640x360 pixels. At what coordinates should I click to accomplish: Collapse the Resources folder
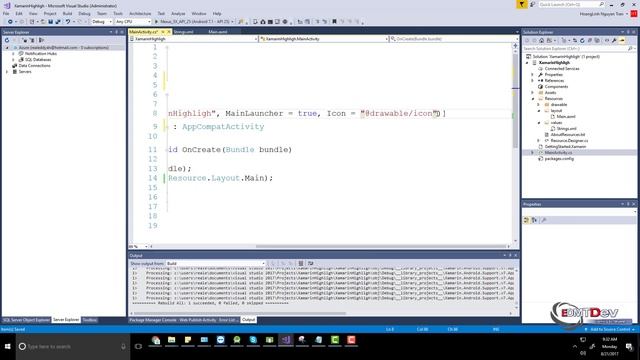tap(532, 99)
